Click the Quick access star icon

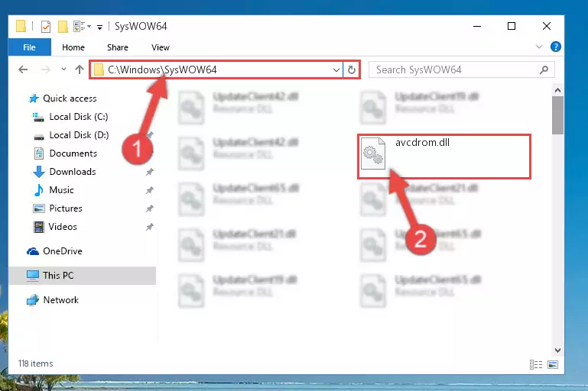(x=34, y=99)
